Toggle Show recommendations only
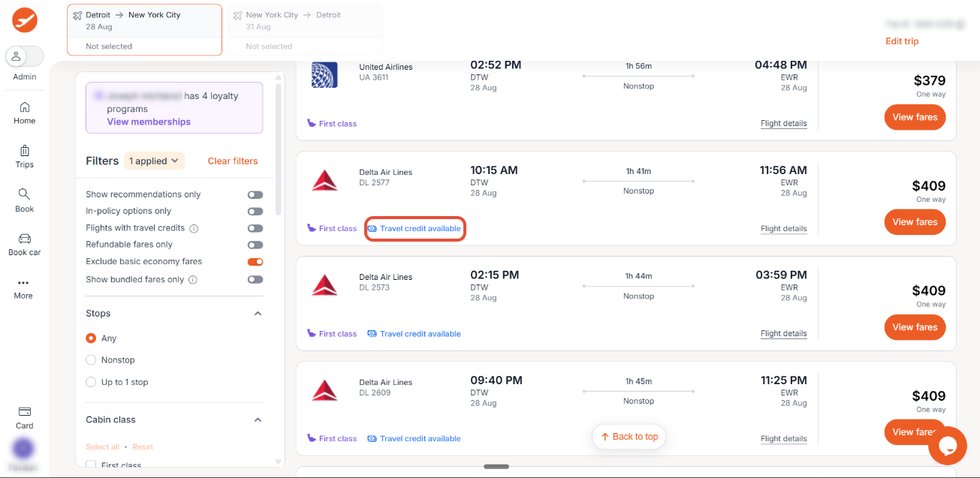This screenshot has height=478, width=980. pyautogui.click(x=255, y=194)
